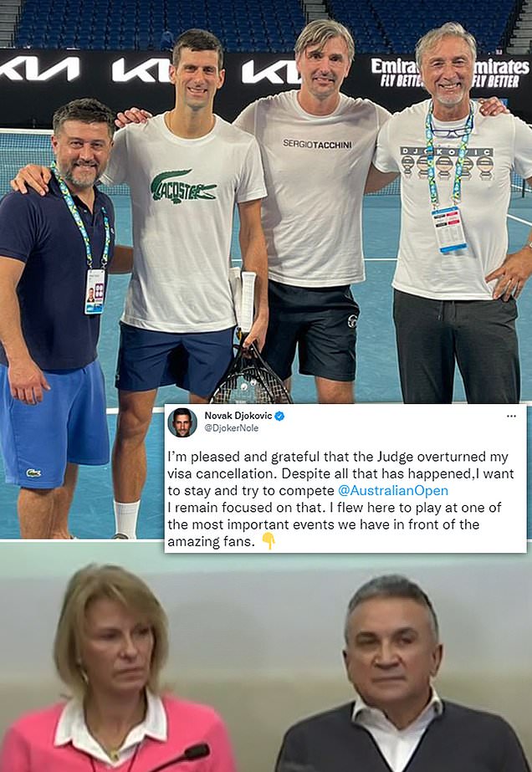This screenshot has height=772, width=532.
Task: Click the green Lacoste crocodile logo on t-shirt
Action: 182,187
